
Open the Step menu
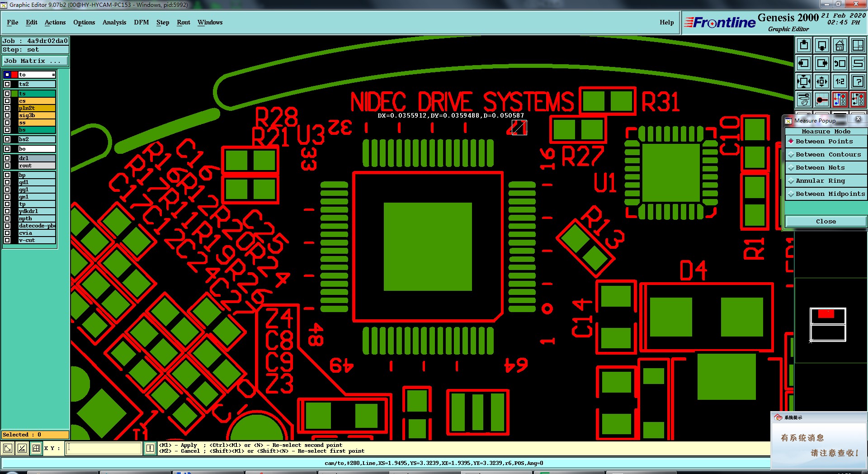pyautogui.click(x=163, y=22)
